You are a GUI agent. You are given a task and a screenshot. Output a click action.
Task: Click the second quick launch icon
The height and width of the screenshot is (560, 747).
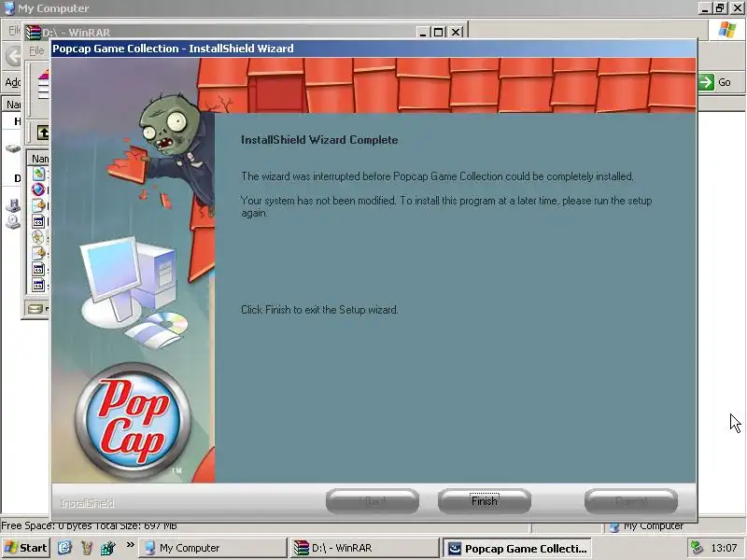(x=86, y=548)
